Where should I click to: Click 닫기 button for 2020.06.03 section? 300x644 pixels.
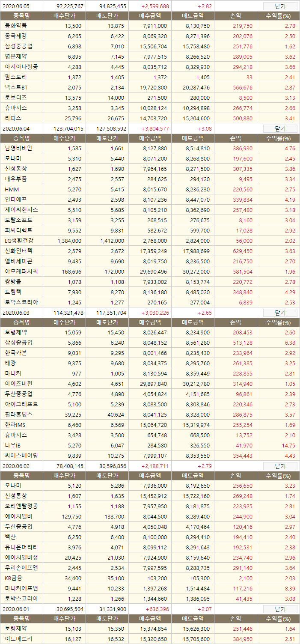coord(280,313)
